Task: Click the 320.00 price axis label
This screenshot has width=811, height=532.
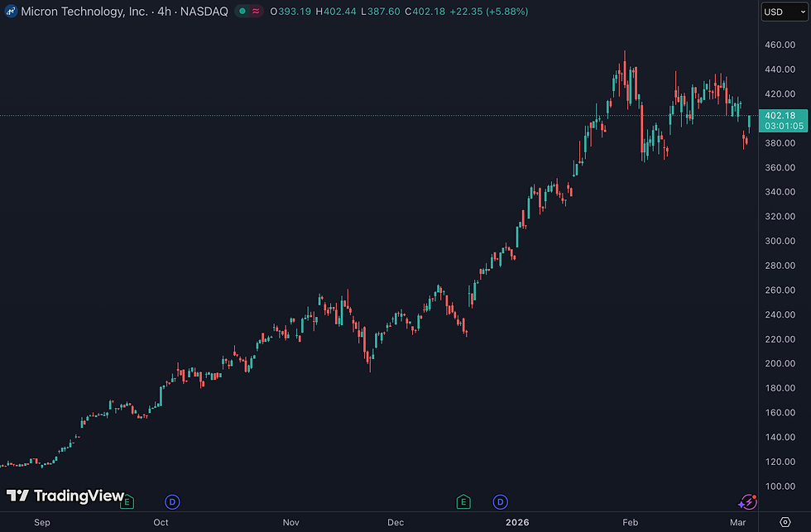Action: coord(780,217)
